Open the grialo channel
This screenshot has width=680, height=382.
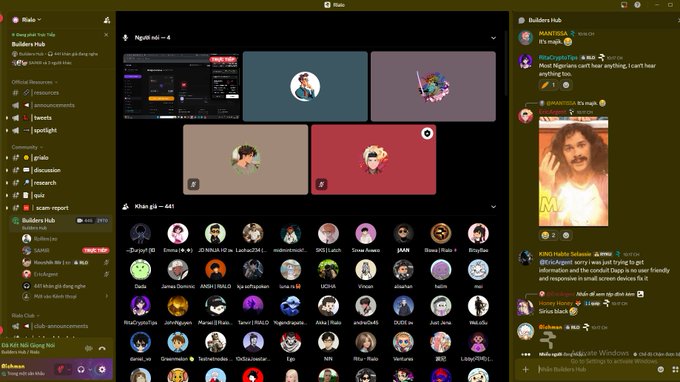point(41,158)
